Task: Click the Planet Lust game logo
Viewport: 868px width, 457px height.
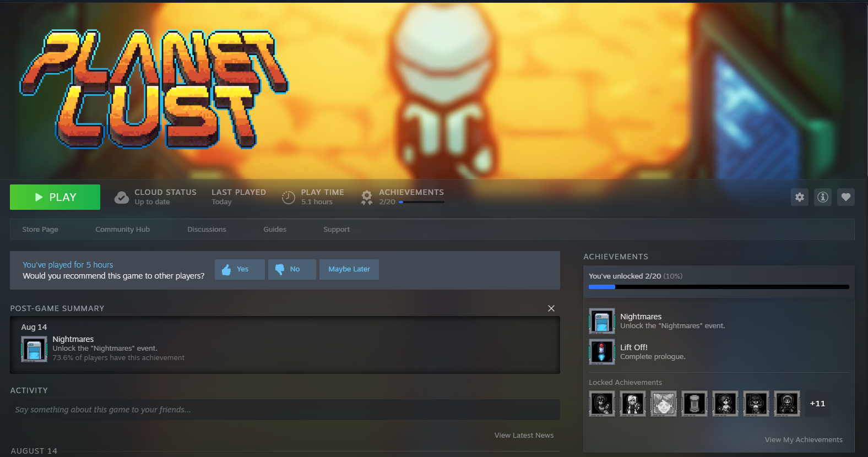Action: click(x=154, y=89)
